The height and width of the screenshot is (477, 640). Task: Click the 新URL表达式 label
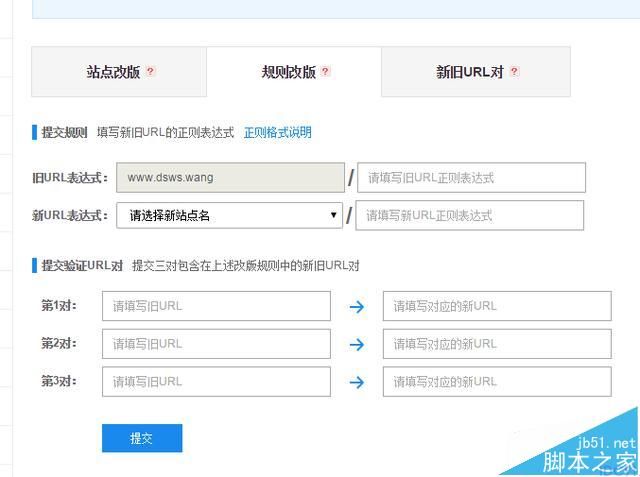70,215
